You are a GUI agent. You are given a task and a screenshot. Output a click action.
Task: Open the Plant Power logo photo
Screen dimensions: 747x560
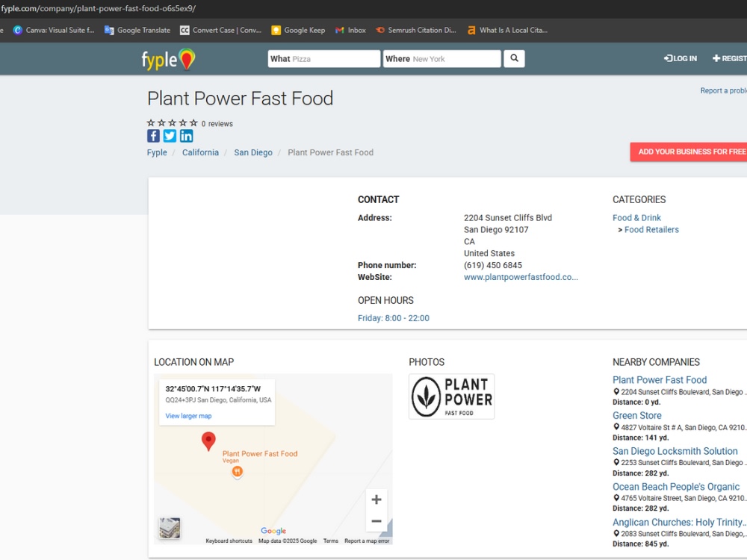[452, 396]
